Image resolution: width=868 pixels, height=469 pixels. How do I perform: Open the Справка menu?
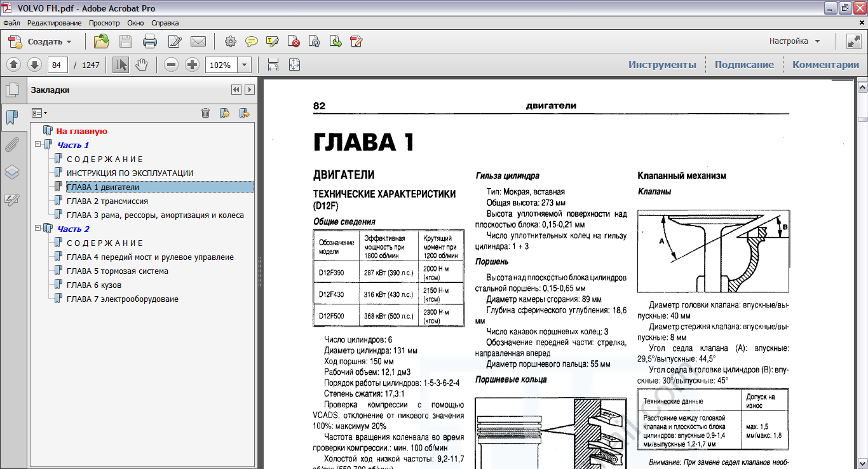[165, 23]
